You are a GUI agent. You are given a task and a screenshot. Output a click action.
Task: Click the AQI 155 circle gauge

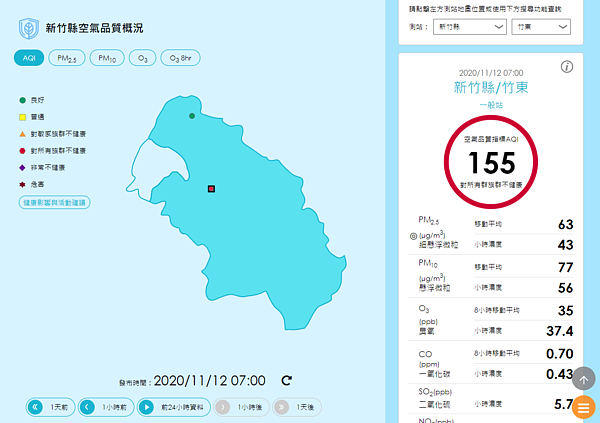[x=491, y=162]
